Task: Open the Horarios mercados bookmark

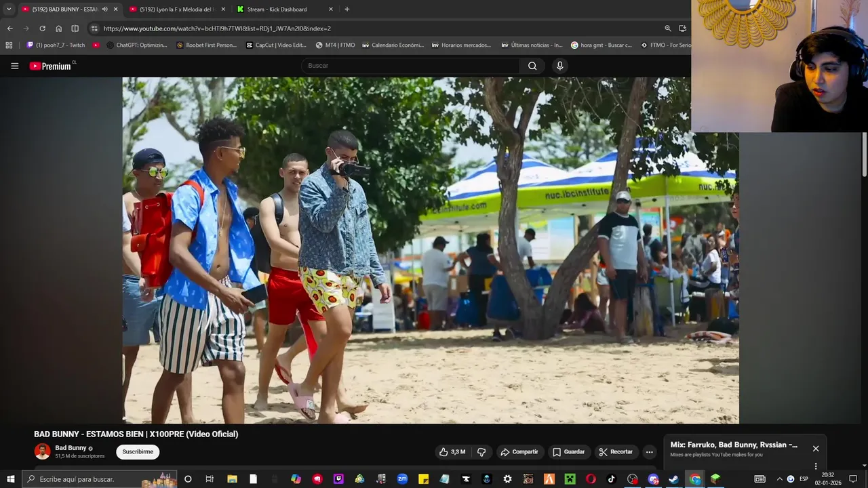Action: point(462,45)
